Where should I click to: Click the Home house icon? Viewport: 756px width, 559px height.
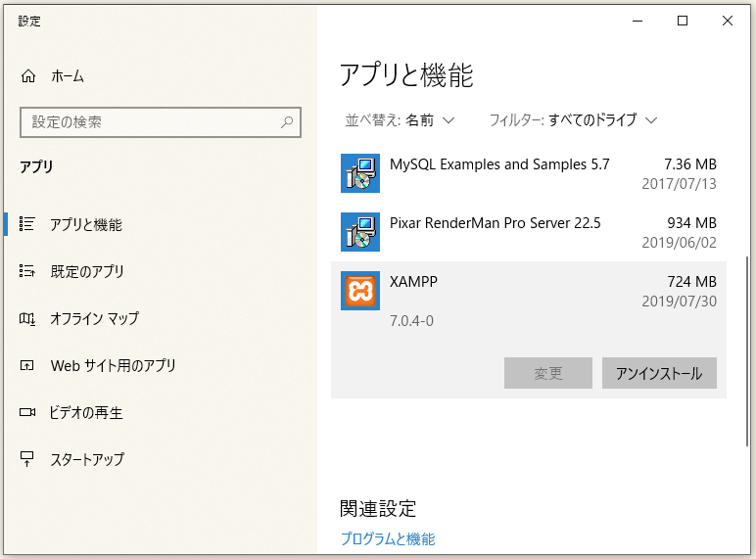point(28,76)
